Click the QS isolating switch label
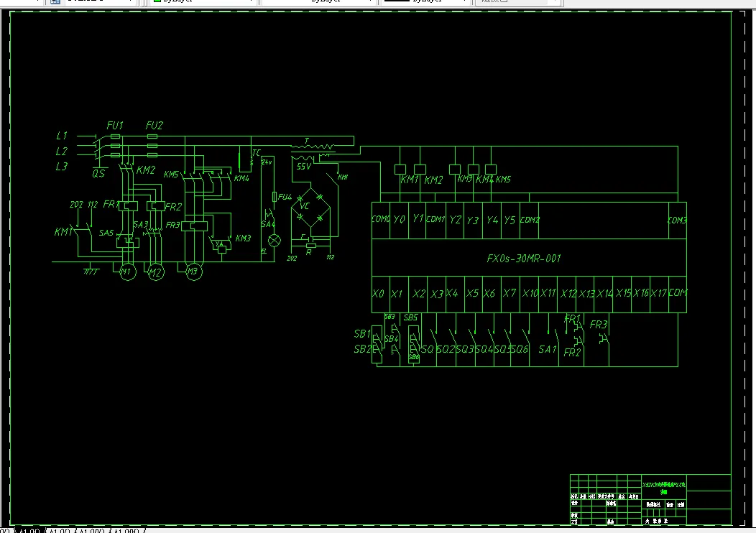Viewport: 756px width, 533px height. [x=98, y=174]
